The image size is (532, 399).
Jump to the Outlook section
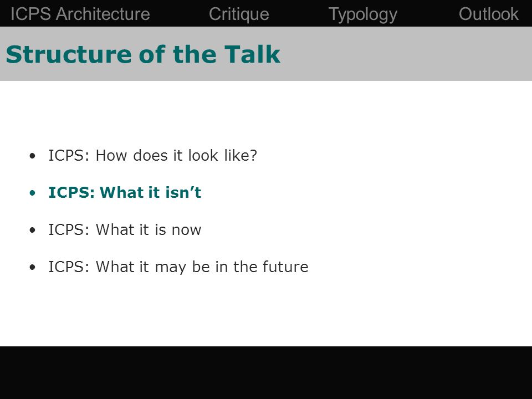[489, 14]
